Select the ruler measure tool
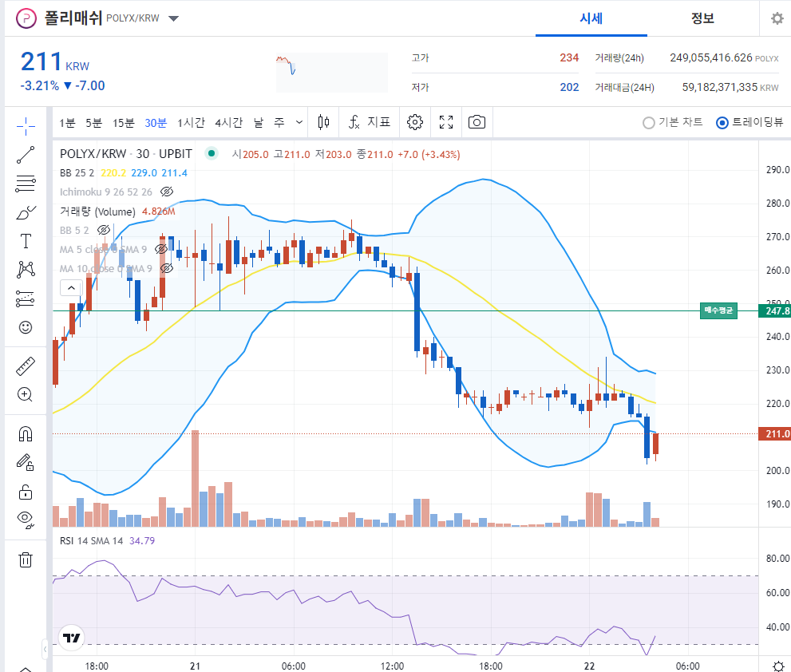Screen dimensions: 791x672 coord(26,366)
